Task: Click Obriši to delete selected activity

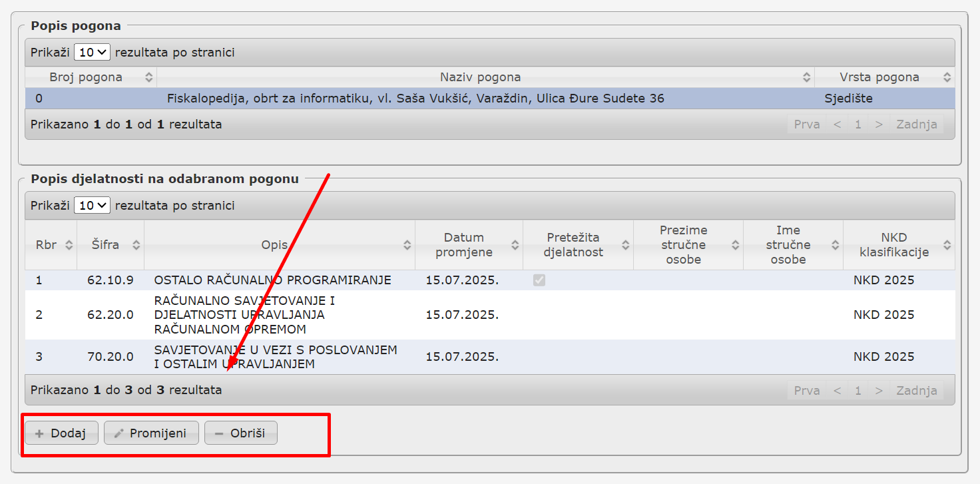Action: coord(240,433)
